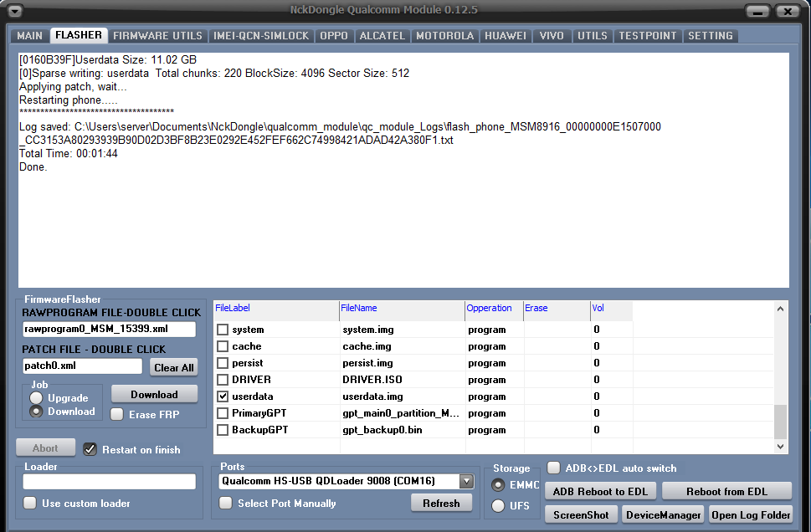
Task: Open the HUAWEI tab
Action: [506, 36]
